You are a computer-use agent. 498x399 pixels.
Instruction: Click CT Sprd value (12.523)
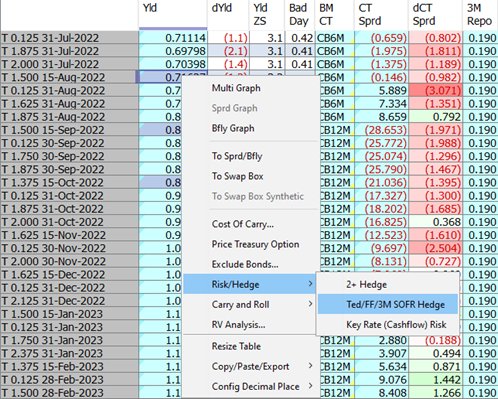click(381, 235)
